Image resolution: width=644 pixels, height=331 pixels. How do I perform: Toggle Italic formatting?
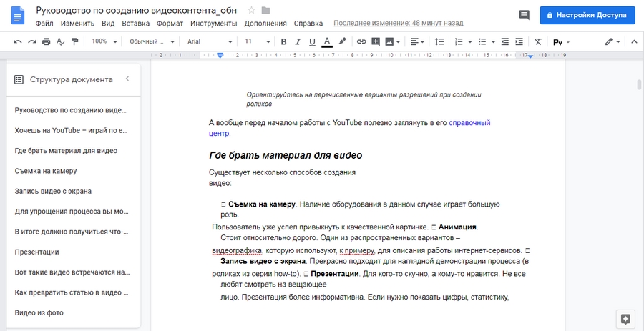298,41
